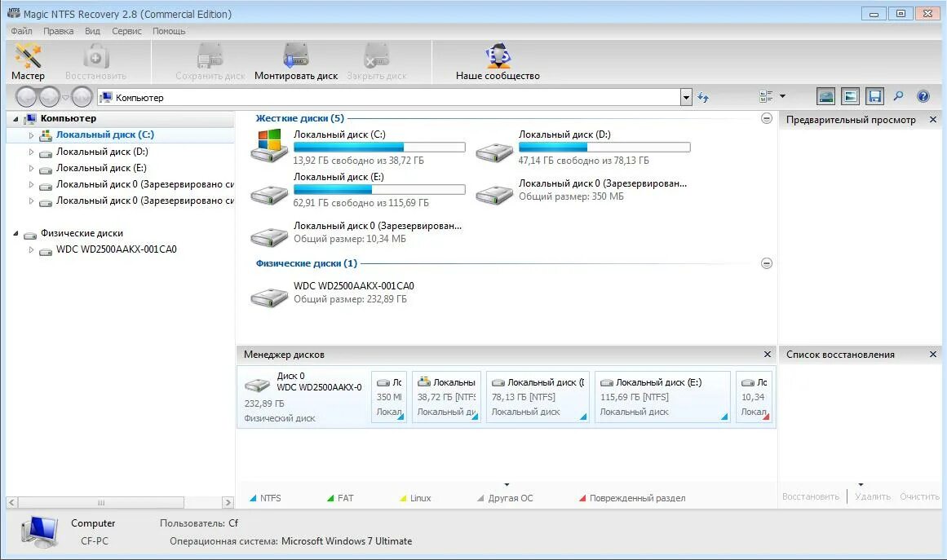
Task: Click tree scrollbar right arrow
Action: click(x=228, y=502)
